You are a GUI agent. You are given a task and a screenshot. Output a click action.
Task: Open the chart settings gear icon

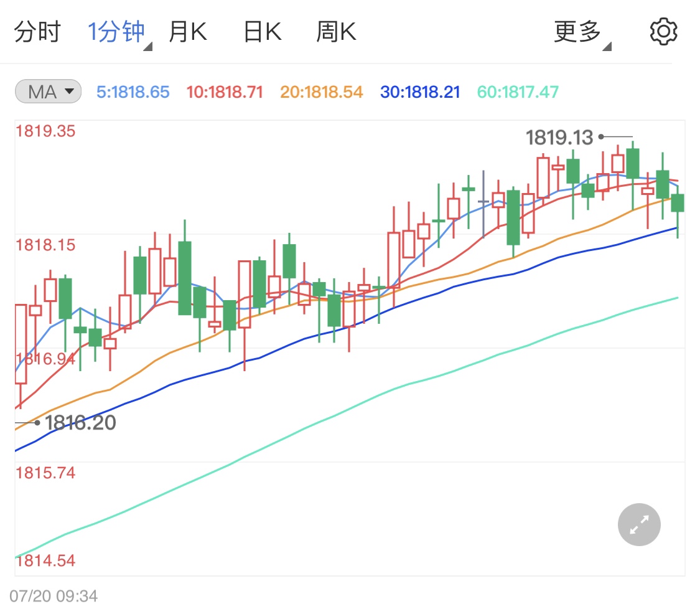[663, 31]
